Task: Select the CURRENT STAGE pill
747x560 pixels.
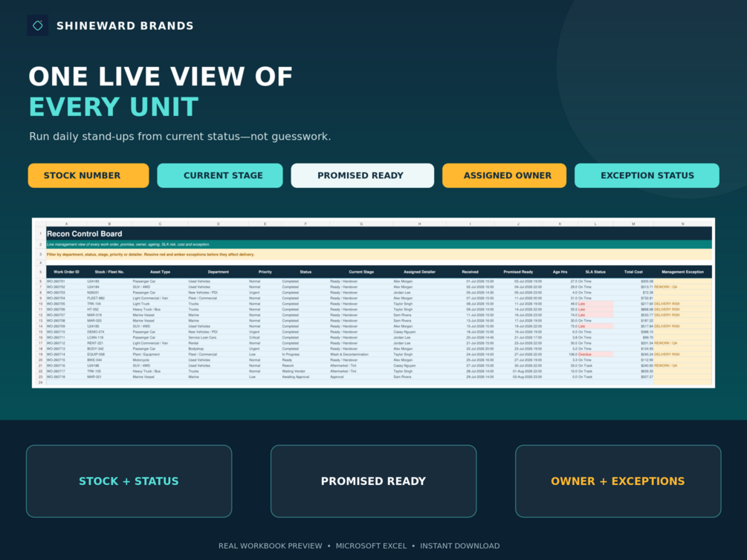Action: pyautogui.click(x=219, y=175)
